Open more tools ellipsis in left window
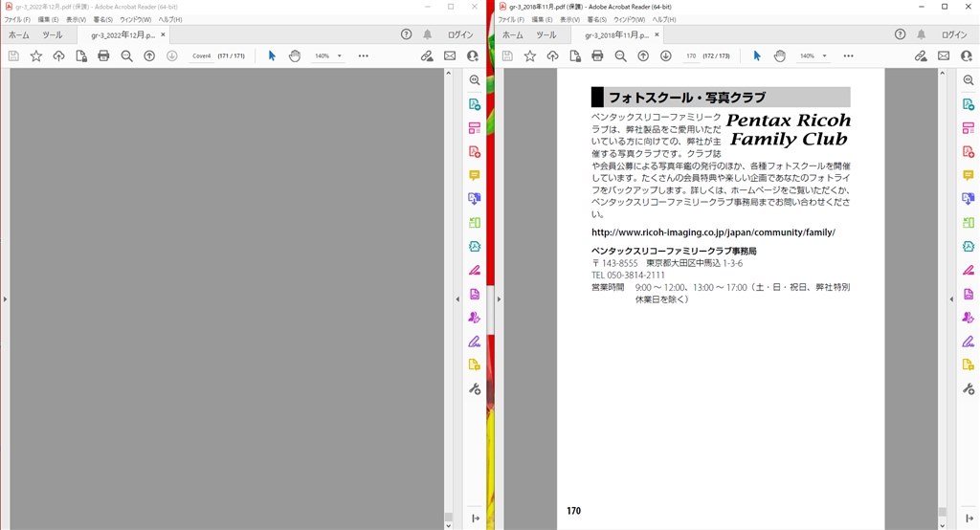This screenshot has height=530, width=980. pos(363,56)
